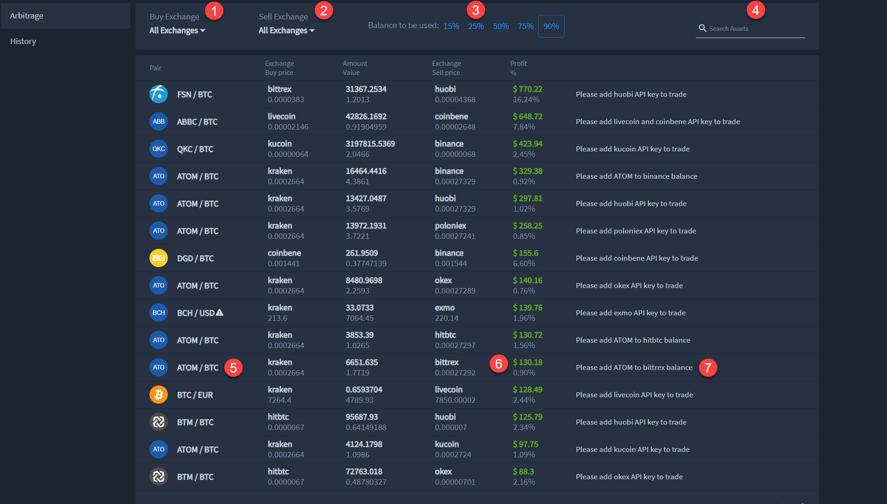Click coinbene buy exchange in DGD row
Viewport: 887px width, 504px height.
click(284, 253)
